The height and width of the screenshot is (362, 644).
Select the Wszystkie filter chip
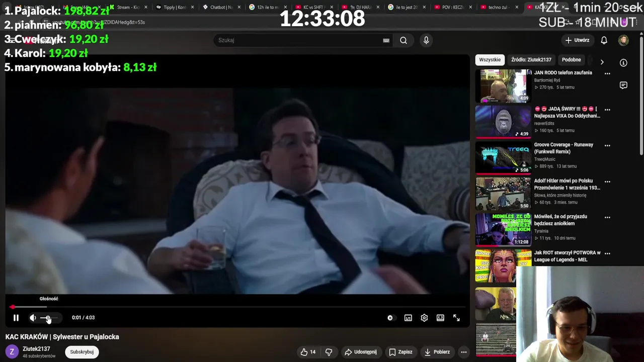pos(490,60)
